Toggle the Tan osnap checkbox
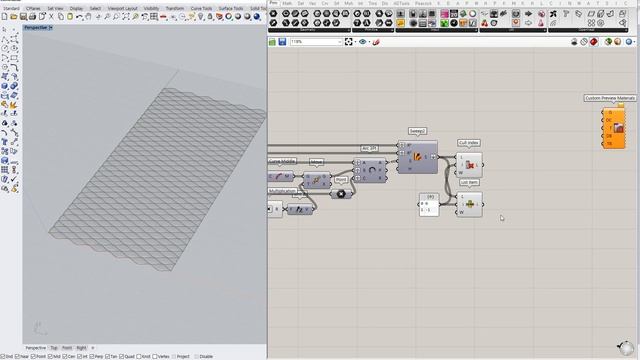This screenshot has height=360, width=640. tap(107, 357)
